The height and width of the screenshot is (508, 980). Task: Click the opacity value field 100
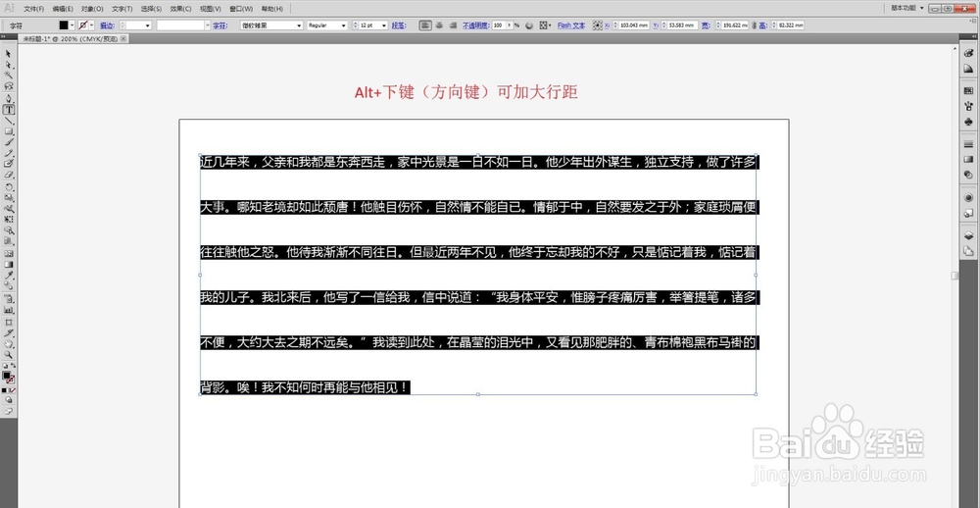(498, 25)
